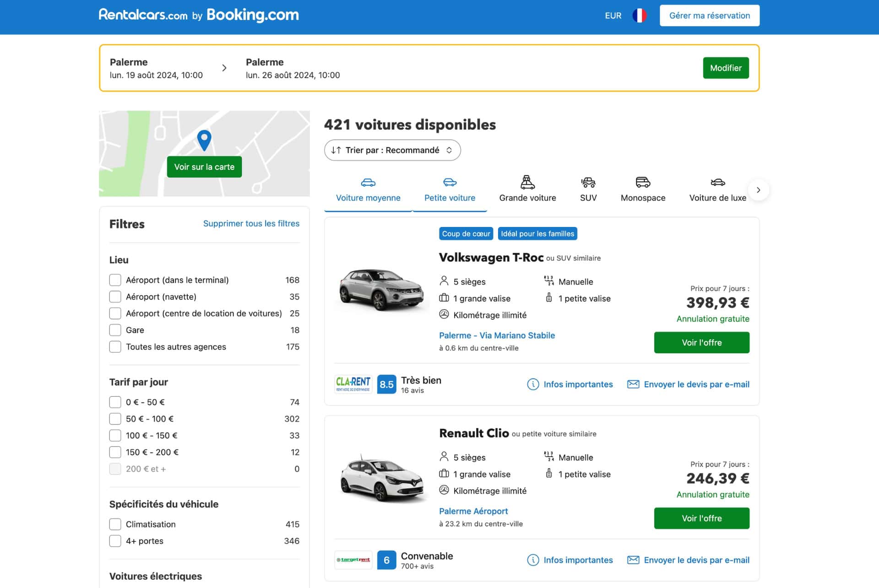
Task: Check Aéroport (dans le terminal) filter
Action: coord(115,280)
